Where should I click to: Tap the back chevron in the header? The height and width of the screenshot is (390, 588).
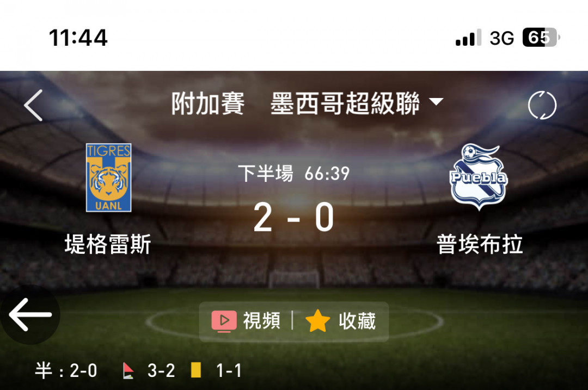(33, 105)
